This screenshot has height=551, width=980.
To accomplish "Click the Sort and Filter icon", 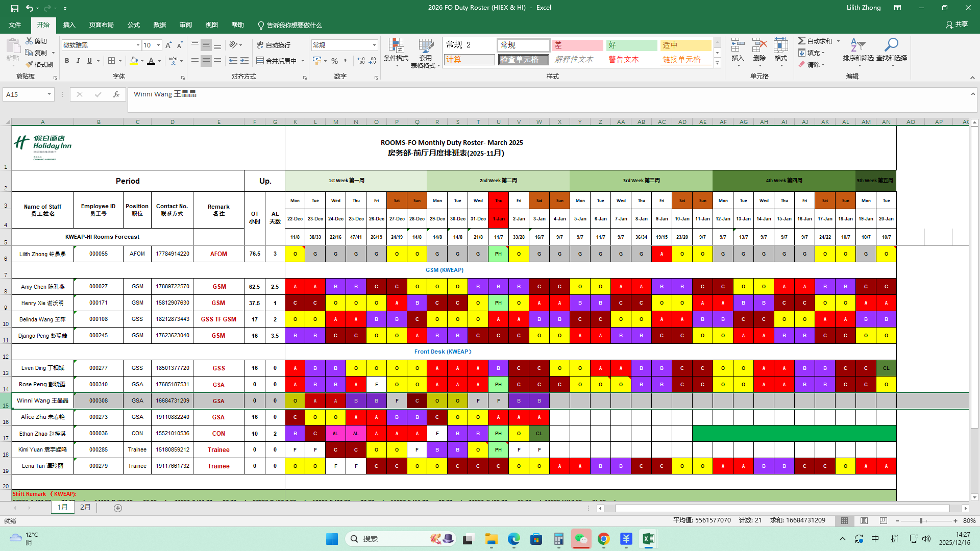I will click(x=857, y=46).
